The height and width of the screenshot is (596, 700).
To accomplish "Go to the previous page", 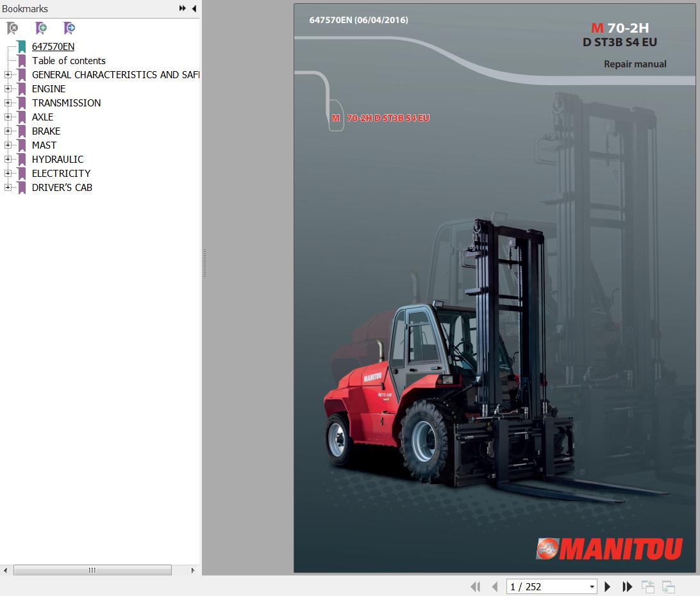I will (x=495, y=586).
